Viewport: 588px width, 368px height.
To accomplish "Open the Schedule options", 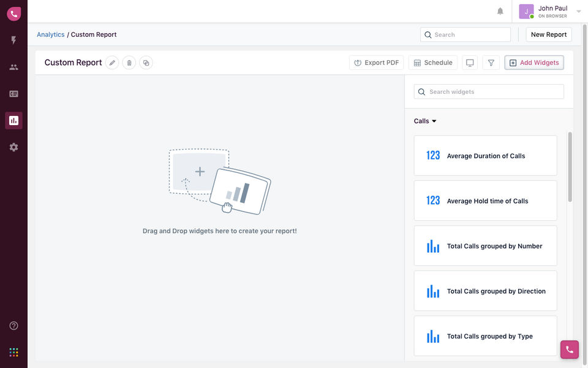I will pos(432,63).
